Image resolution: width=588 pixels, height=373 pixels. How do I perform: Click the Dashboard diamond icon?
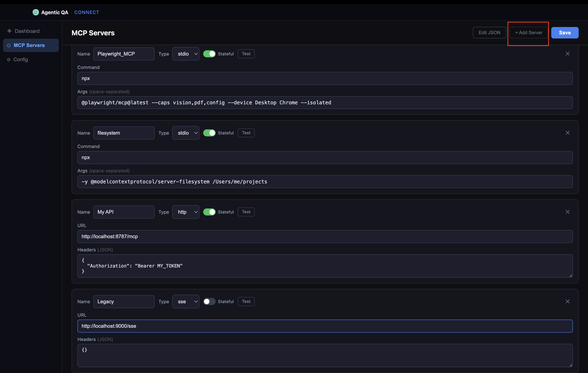[9, 31]
